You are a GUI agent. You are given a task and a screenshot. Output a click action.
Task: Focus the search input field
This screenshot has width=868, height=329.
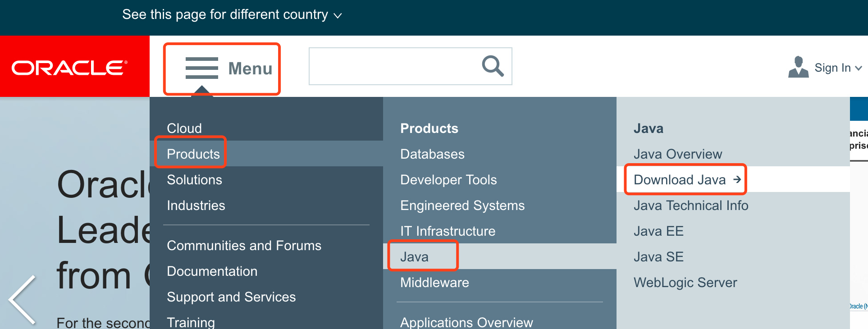410,66
